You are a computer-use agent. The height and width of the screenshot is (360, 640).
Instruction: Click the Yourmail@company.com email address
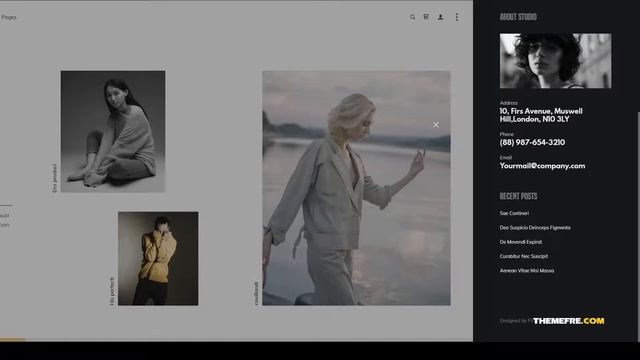(542, 166)
